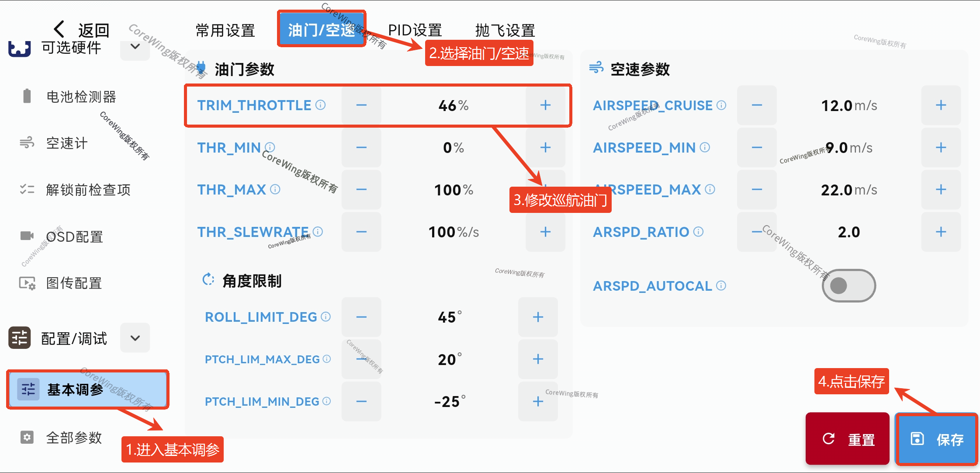The width and height of the screenshot is (980, 473).
Task: Switch to the PID设置 tab
Action: (415, 30)
